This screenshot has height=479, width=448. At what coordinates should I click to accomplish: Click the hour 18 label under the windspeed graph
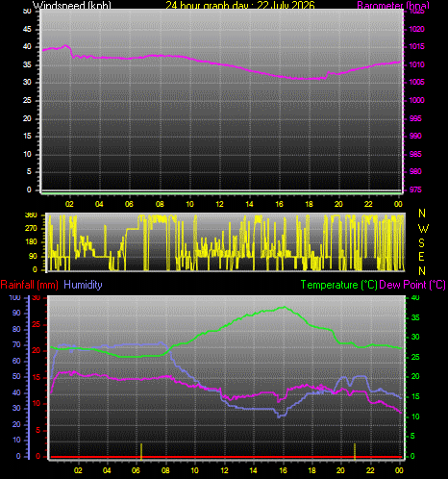coord(309,204)
